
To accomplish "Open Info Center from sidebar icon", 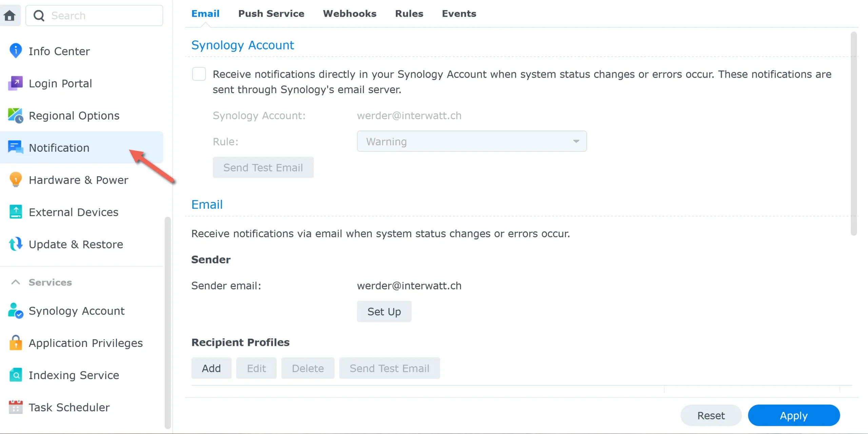I will 16,51.
